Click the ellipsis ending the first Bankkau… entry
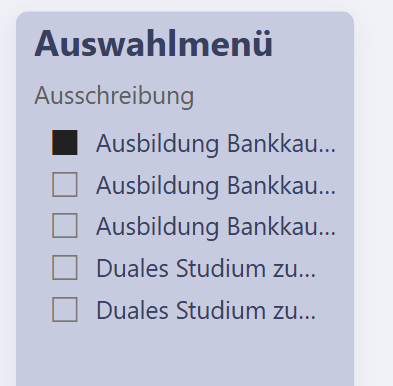 pos(327,151)
